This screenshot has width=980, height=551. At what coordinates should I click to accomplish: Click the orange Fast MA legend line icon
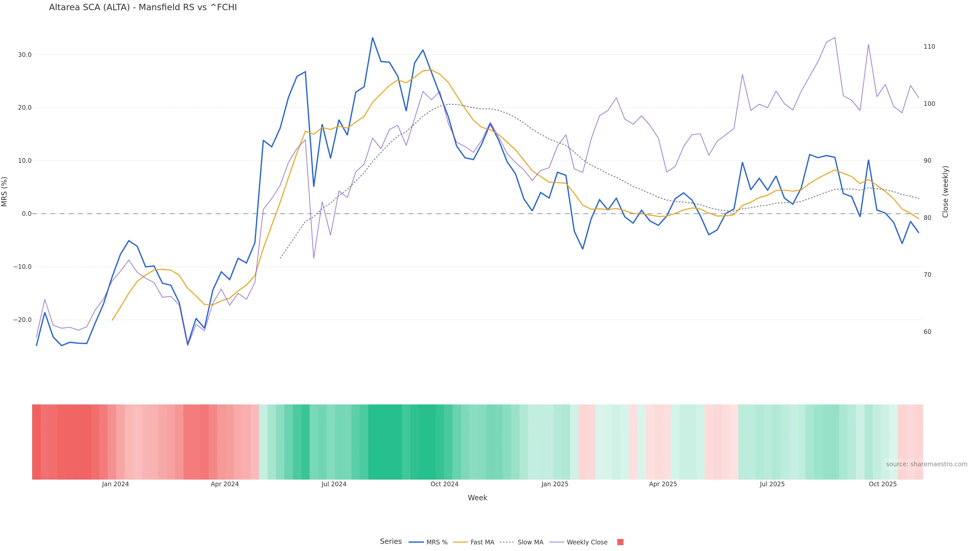(x=460, y=542)
